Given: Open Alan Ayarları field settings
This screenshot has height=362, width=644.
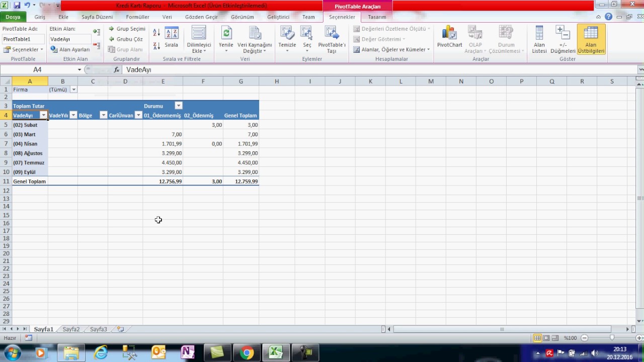Looking at the screenshot, I should point(70,49).
